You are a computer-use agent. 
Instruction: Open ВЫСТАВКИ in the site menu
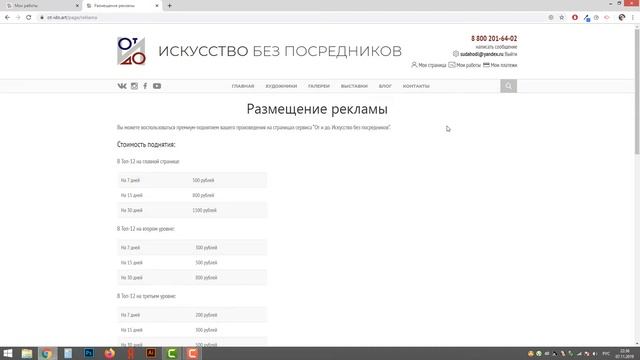click(354, 86)
